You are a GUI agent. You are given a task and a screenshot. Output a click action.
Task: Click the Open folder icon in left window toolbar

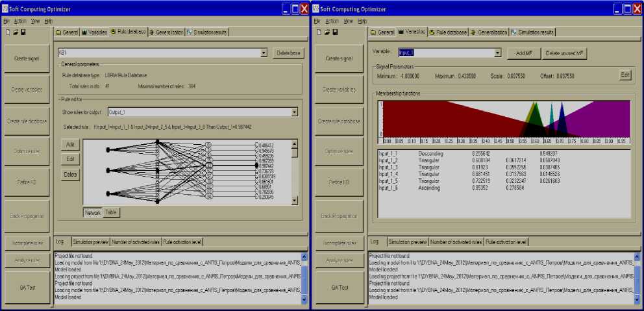coord(15,32)
